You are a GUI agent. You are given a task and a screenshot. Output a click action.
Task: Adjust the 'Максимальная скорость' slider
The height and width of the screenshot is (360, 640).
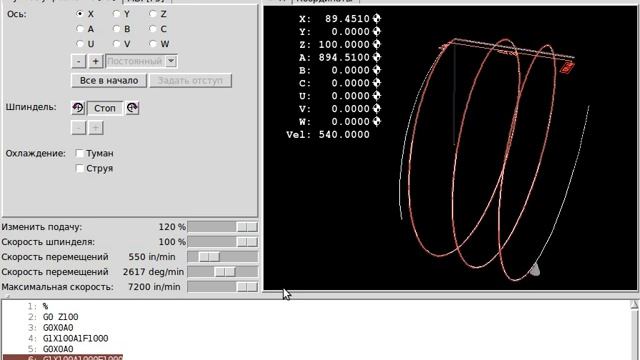pyautogui.click(x=223, y=287)
